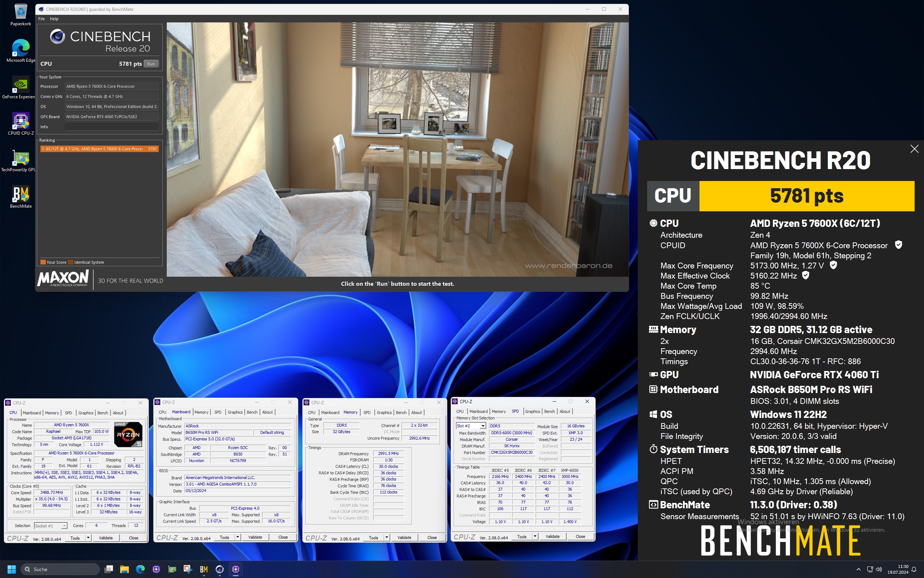This screenshot has width=924, height=578.
Task: Click the shield icon beside the CPUID value
Action: (898, 245)
